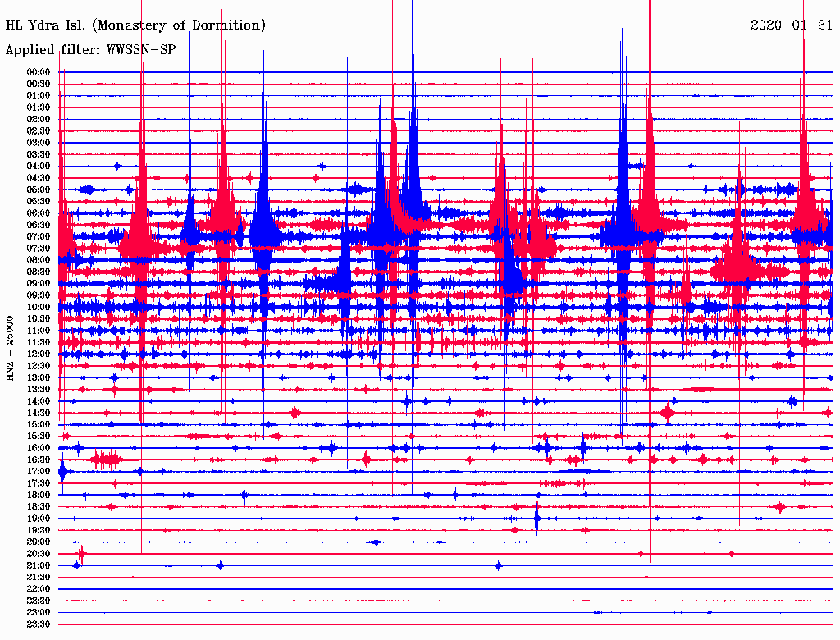Click the 12:00 time row label
Image resolution: width=840 pixels, height=640 pixels.
click(x=39, y=354)
